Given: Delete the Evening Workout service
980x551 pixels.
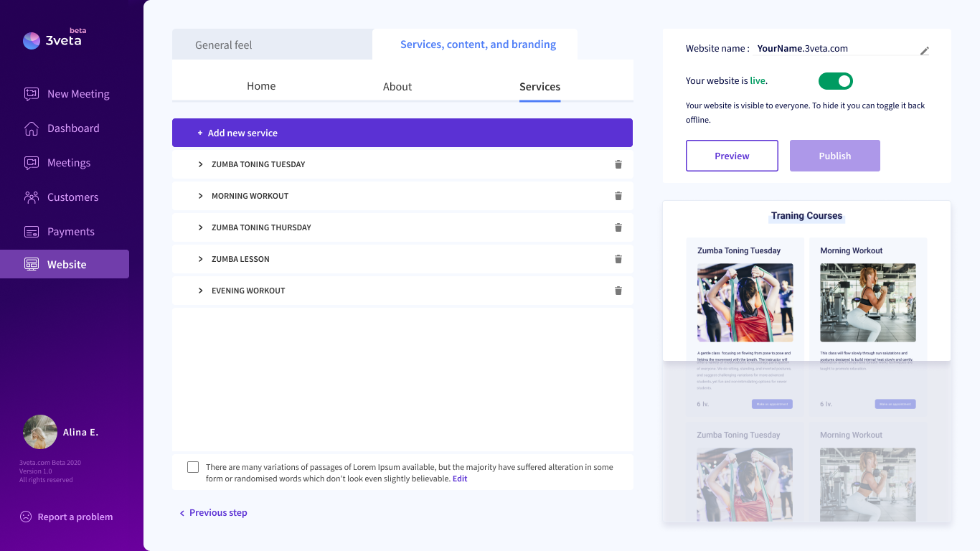Looking at the screenshot, I should pos(618,291).
